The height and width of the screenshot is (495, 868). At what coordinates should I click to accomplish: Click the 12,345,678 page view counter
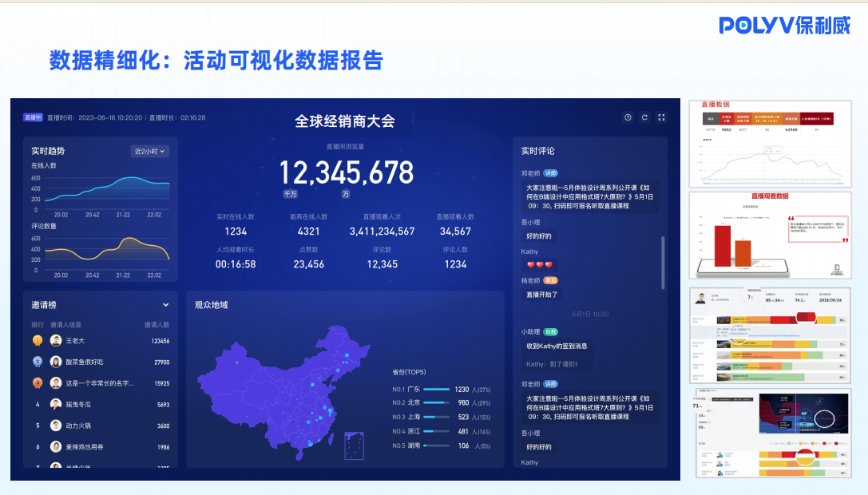[x=346, y=172]
